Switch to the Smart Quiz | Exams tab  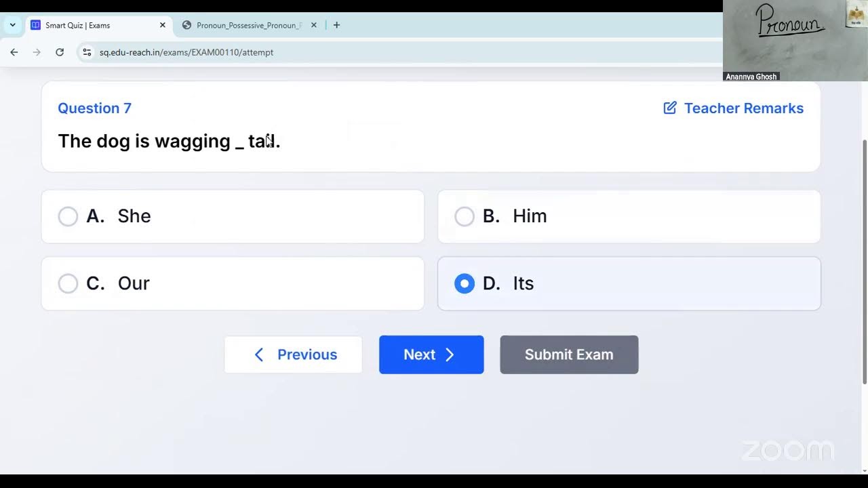(x=99, y=25)
